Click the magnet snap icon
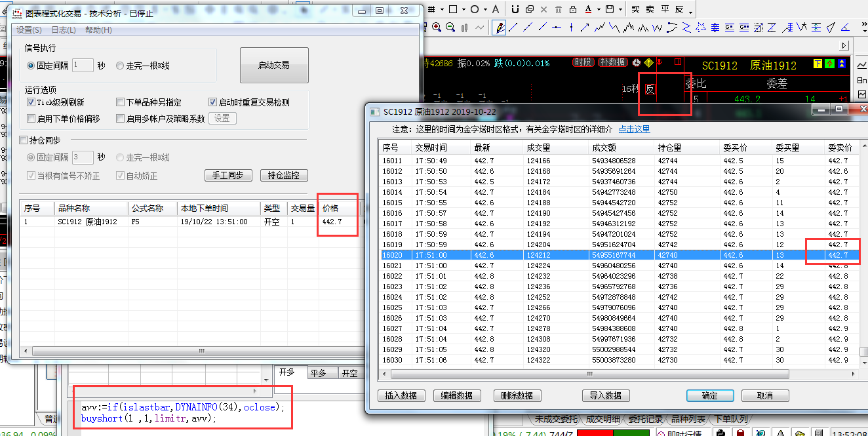This screenshot has height=436, width=868. point(515,9)
